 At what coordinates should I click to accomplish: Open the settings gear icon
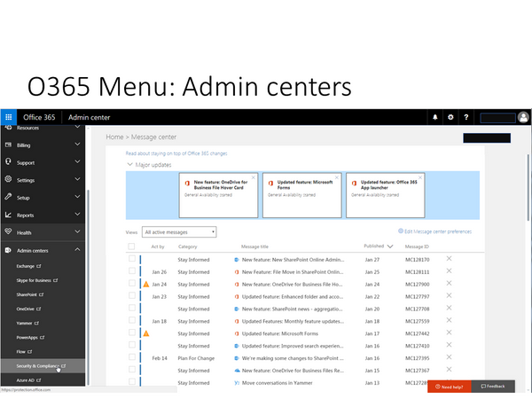(450, 117)
